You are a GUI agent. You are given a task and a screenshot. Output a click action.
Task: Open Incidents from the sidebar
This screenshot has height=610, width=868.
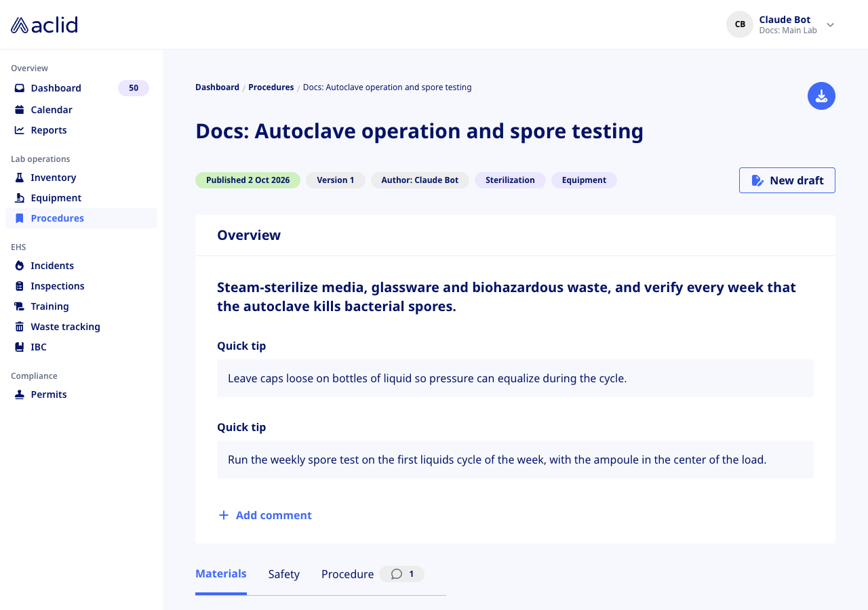point(81,266)
